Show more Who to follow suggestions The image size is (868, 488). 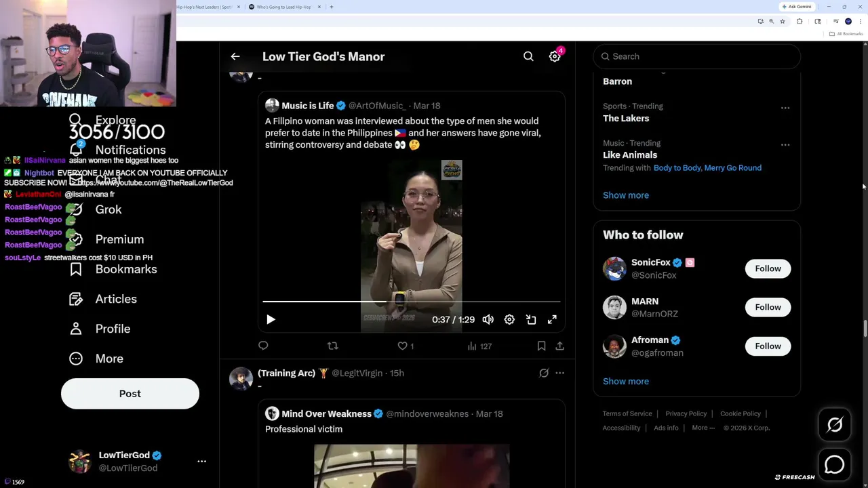click(x=626, y=381)
